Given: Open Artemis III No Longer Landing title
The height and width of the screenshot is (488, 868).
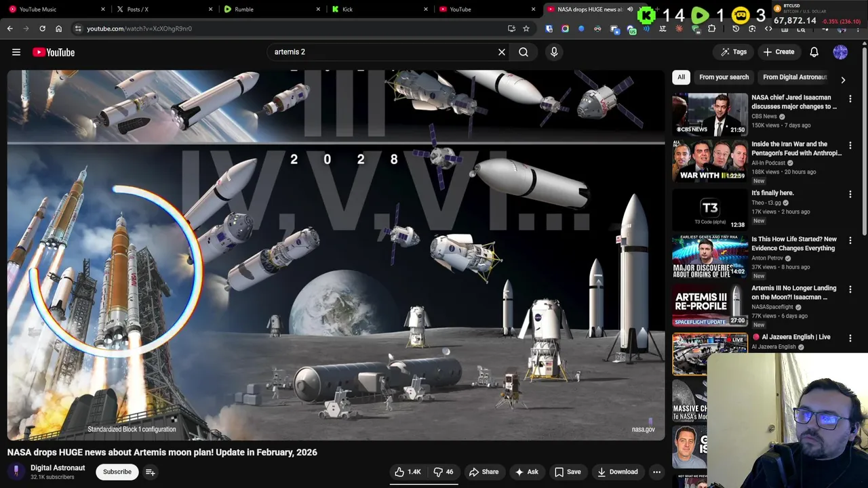Looking at the screenshot, I should coord(794,293).
